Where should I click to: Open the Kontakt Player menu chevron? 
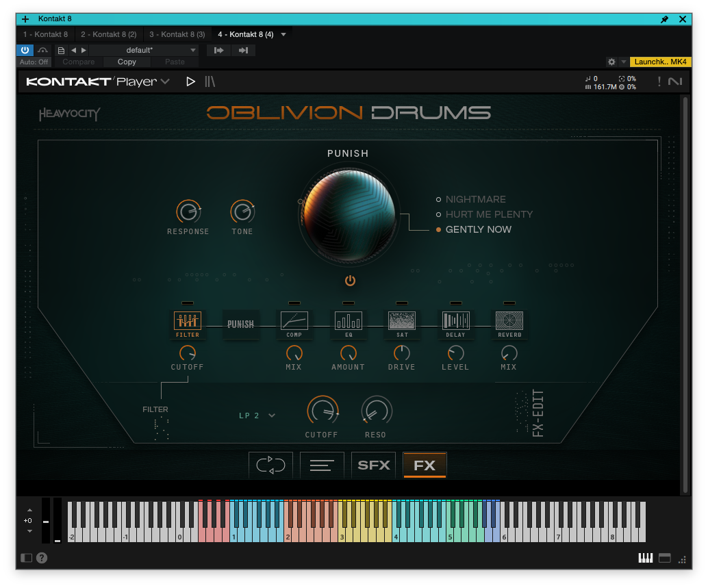[165, 81]
